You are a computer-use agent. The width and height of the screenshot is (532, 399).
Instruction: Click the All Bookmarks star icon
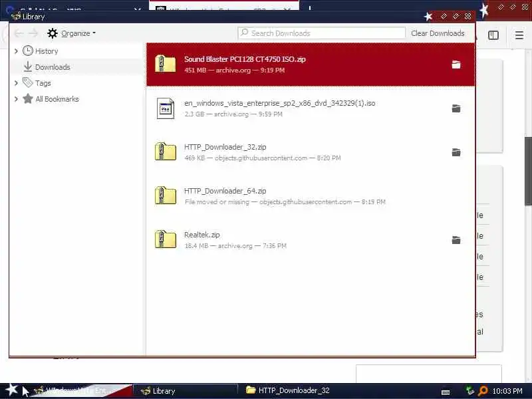click(28, 98)
